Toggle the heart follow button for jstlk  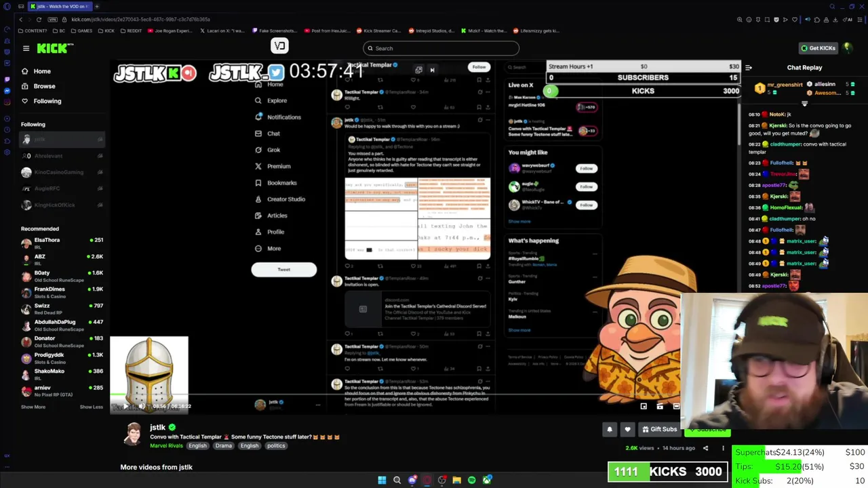pyautogui.click(x=627, y=430)
